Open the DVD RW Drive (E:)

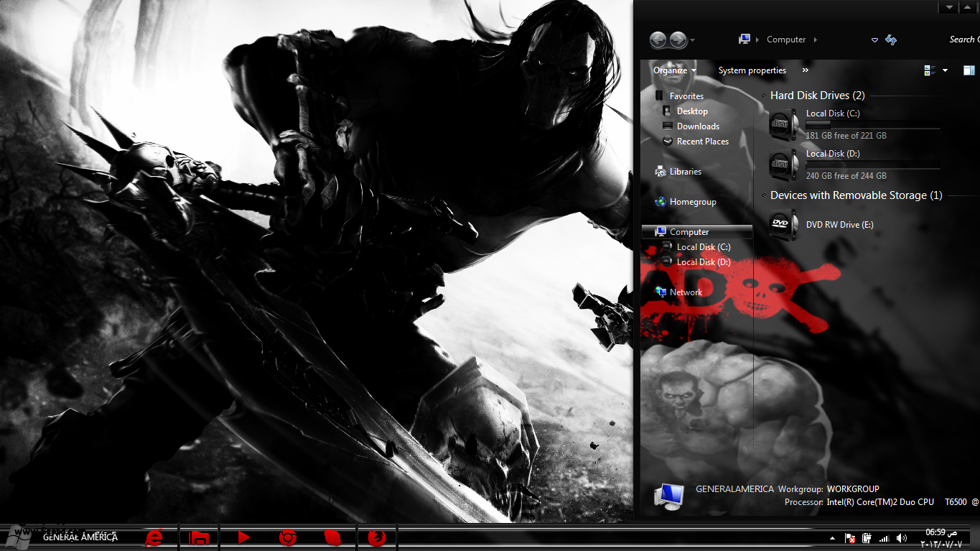pos(783,225)
